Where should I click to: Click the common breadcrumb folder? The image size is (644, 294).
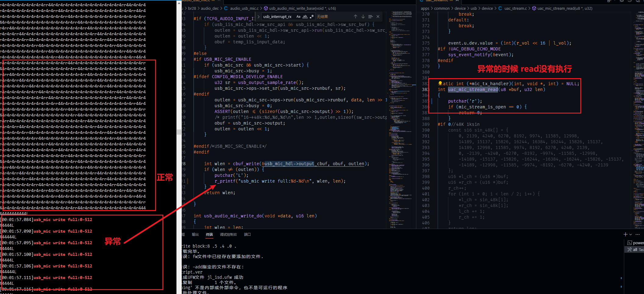pos(442,8)
